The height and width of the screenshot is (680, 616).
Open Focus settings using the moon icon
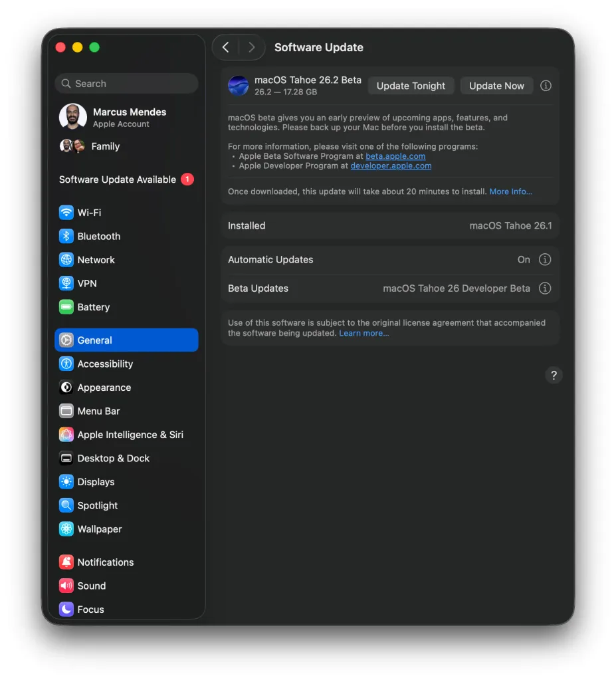[66, 610]
